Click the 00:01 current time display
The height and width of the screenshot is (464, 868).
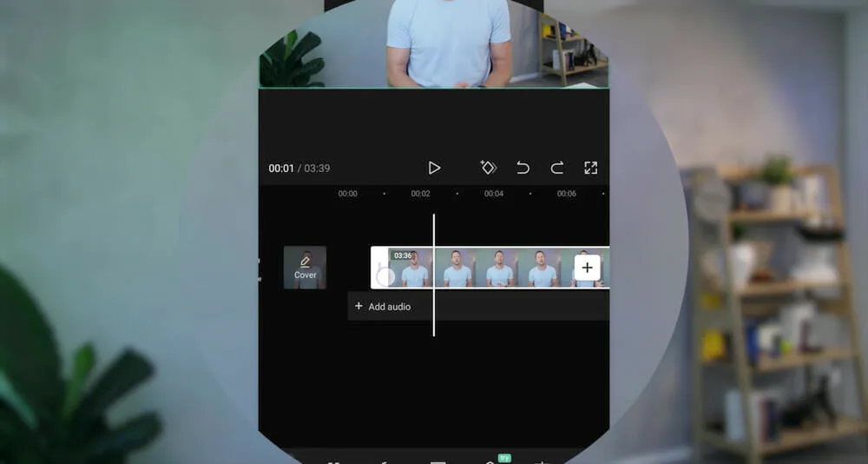point(280,169)
